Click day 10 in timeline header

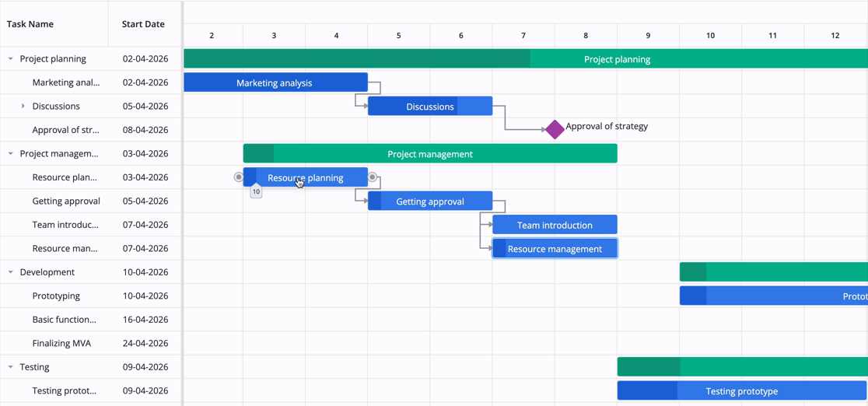tap(710, 36)
